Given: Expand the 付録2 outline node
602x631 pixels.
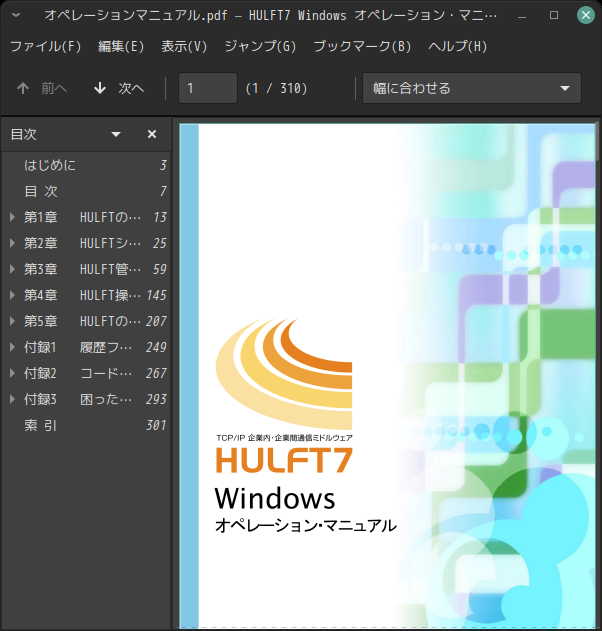Looking at the screenshot, I should [12, 373].
